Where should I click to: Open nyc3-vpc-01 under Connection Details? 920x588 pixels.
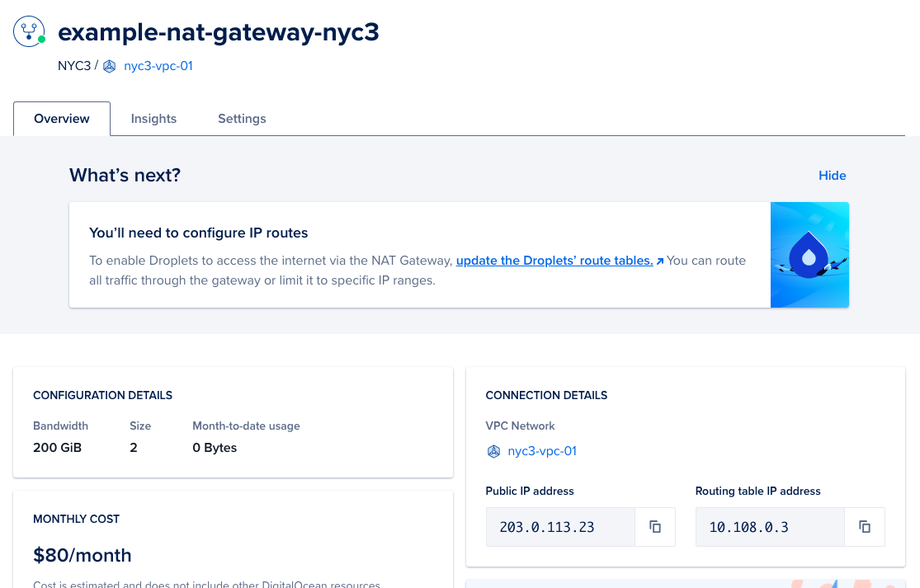click(542, 451)
